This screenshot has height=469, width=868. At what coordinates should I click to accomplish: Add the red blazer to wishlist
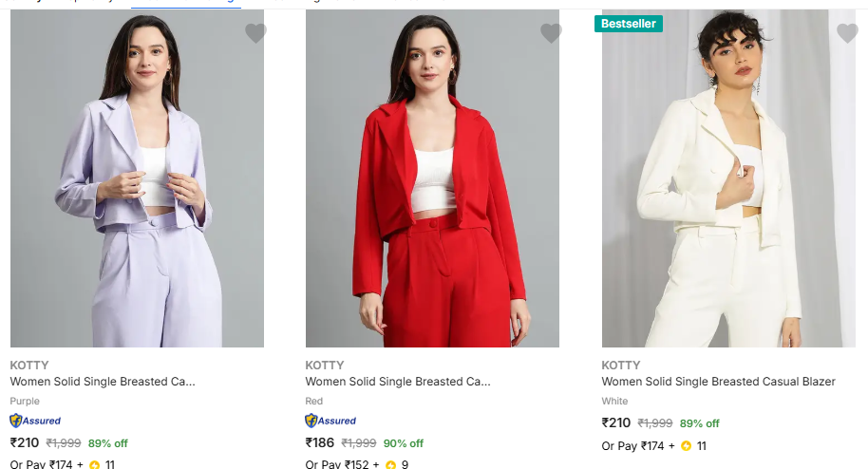(551, 33)
